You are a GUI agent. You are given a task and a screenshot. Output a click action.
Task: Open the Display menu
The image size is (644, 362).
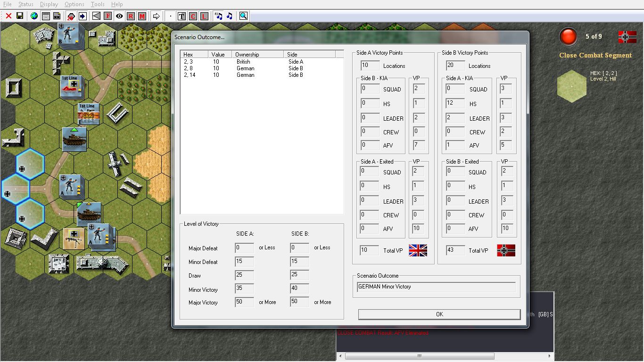coord(49,4)
